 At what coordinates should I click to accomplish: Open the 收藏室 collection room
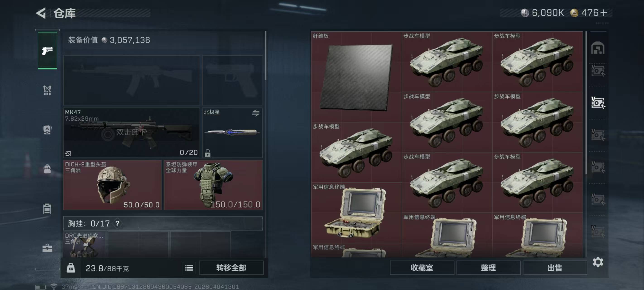422,268
